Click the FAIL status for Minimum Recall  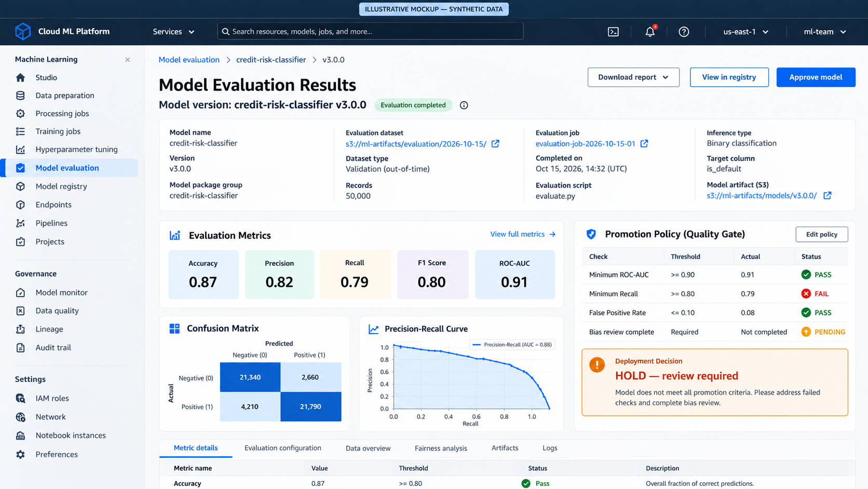coord(815,294)
